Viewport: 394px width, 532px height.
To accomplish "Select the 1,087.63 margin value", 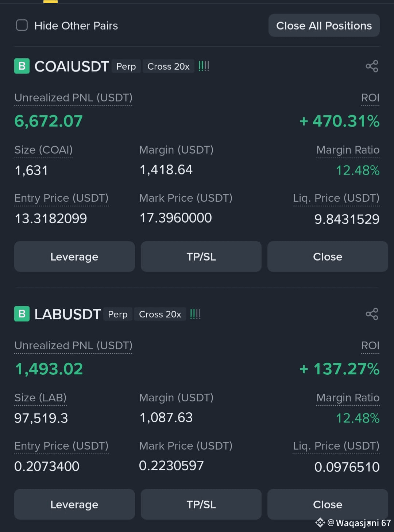I will 166,417.
